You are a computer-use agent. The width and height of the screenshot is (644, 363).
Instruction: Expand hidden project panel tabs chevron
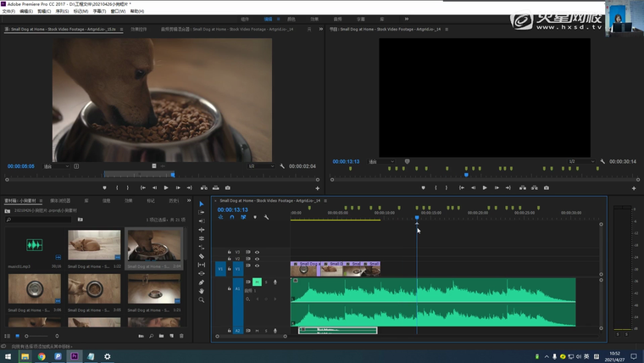click(x=188, y=201)
